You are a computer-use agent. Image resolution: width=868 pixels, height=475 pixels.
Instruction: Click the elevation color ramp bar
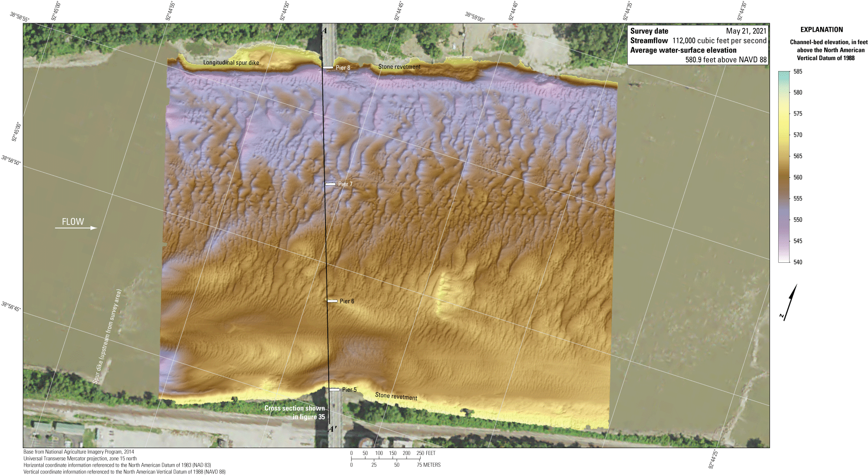pyautogui.click(x=784, y=167)
